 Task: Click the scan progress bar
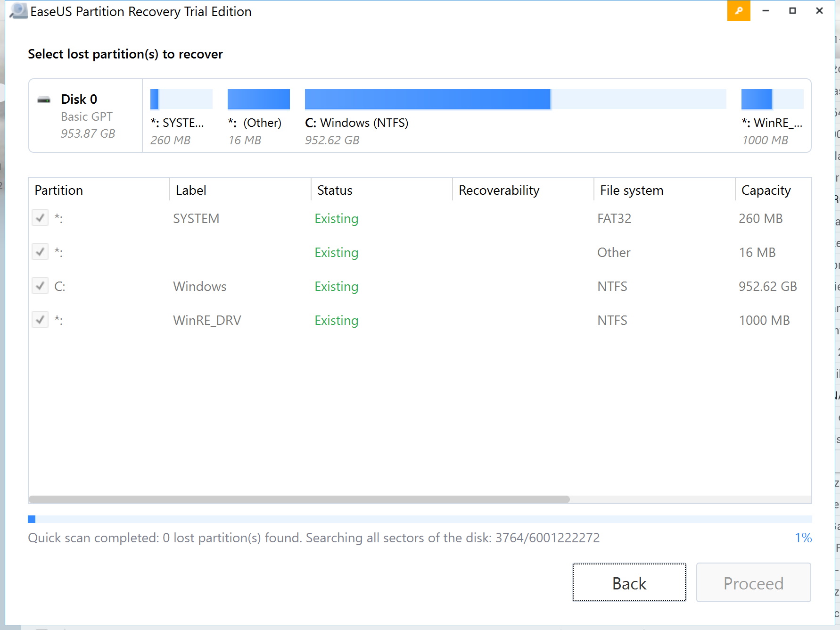(420, 519)
